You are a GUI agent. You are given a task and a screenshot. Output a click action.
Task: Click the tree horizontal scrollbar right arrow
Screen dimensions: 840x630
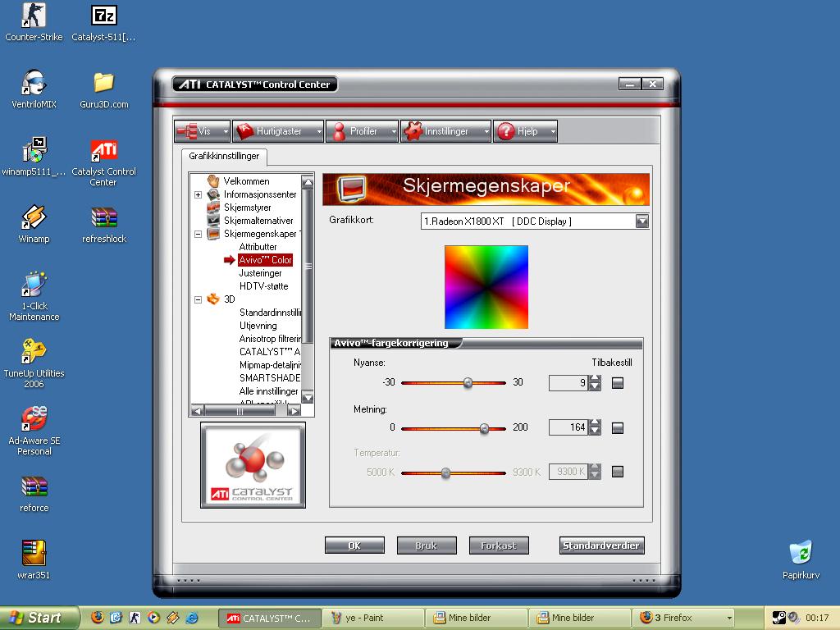[x=294, y=411]
